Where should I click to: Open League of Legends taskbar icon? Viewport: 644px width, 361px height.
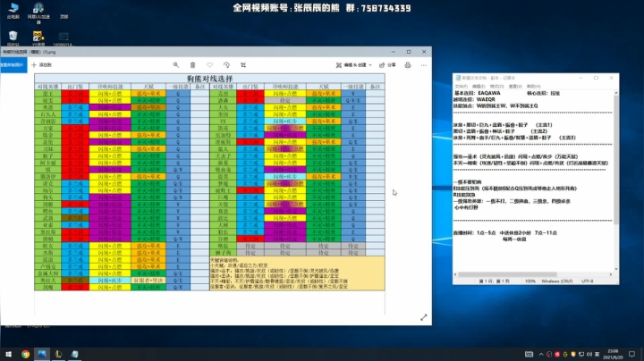pyautogui.click(x=58, y=354)
